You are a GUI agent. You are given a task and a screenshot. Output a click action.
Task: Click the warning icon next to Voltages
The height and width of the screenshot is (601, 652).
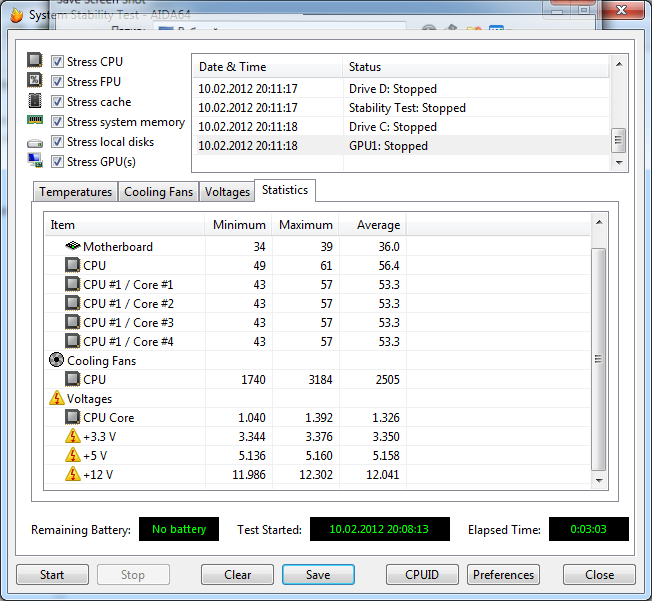point(57,398)
